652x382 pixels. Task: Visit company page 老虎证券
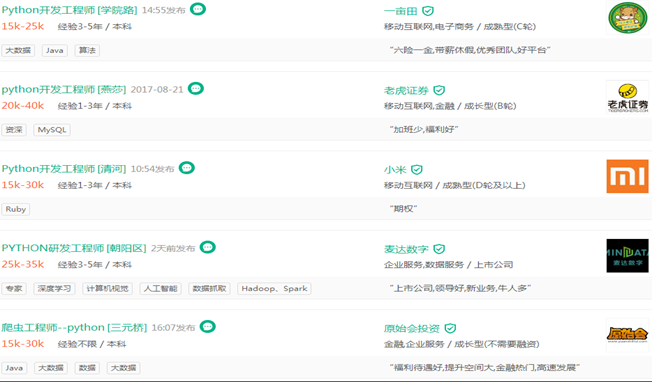406,91
